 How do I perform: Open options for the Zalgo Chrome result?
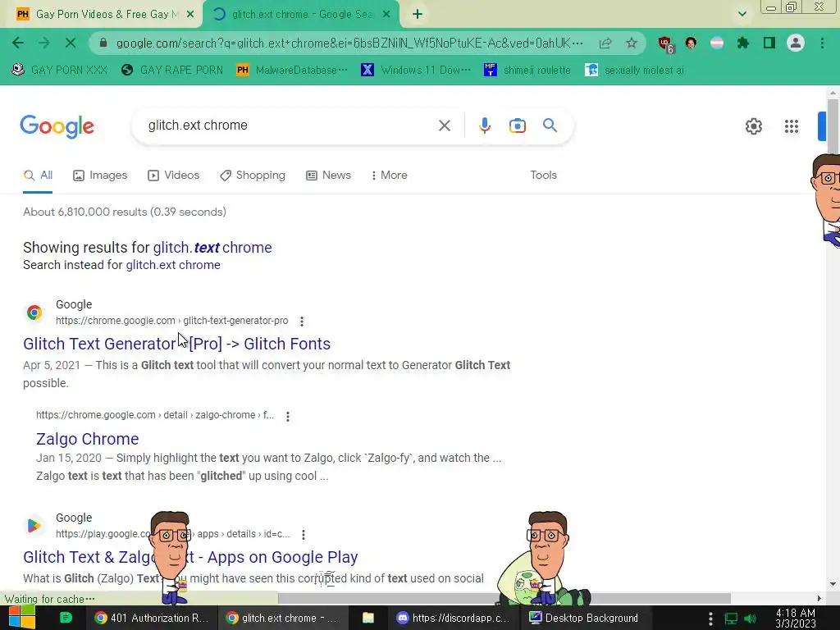[288, 416]
